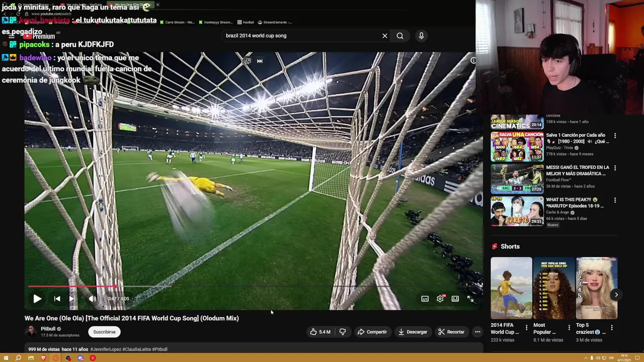Open the #JenniferLopez hashtag

105,349
